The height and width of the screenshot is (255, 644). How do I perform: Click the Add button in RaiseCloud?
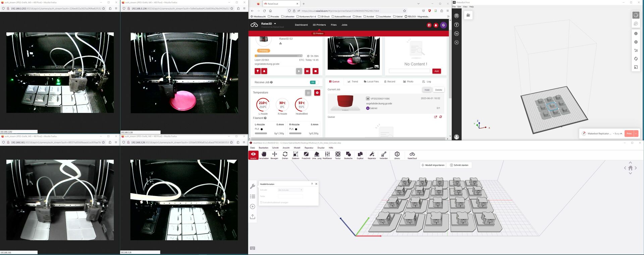coord(436,71)
